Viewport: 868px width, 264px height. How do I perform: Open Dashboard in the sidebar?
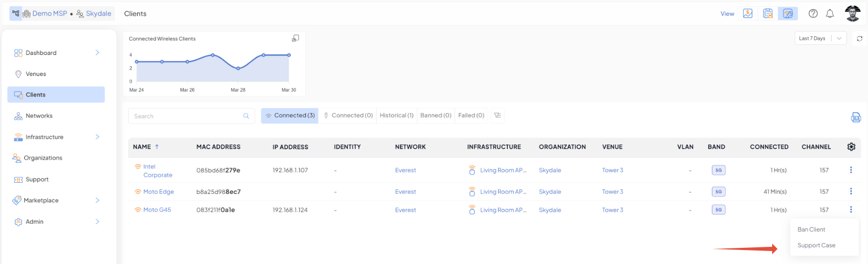[x=41, y=53]
